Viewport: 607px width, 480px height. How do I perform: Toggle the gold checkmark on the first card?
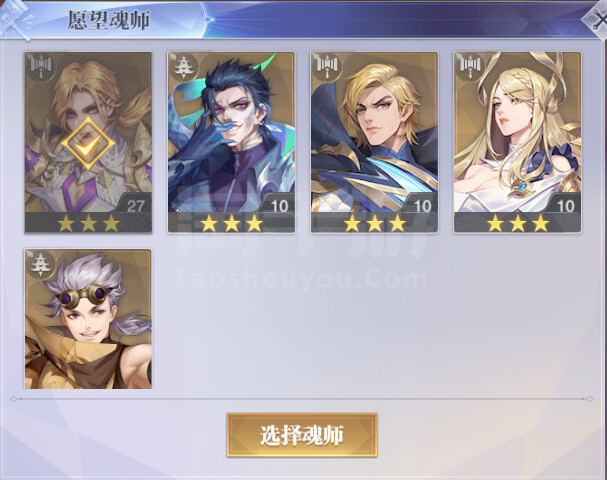click(88, 144)
